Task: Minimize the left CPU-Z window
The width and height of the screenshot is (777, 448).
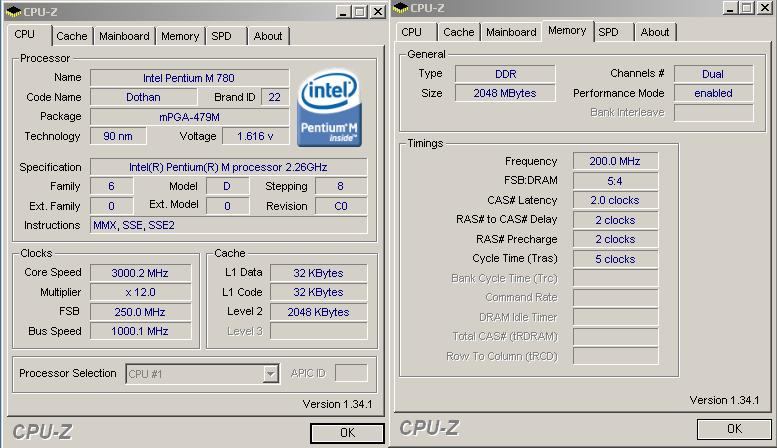Action: tap(343, 11)
